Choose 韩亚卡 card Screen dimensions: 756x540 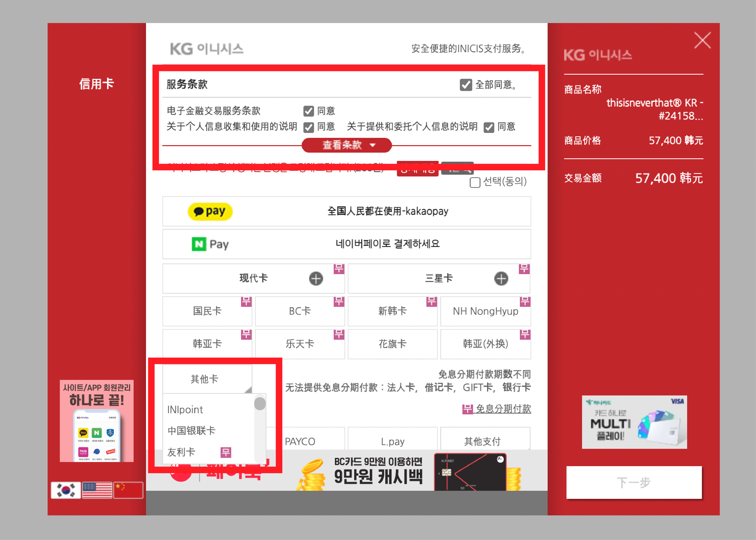point(207,344)
